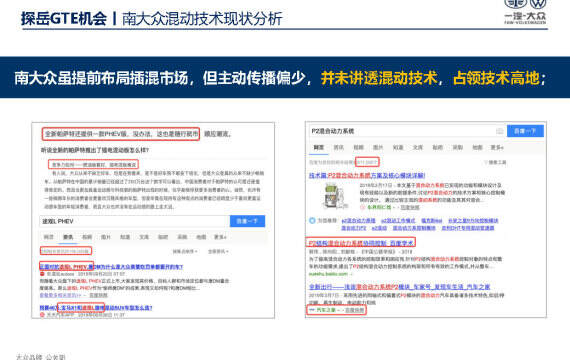Image resolution: width=570 pixels, height=360 pixels.
Task: Click the red source icon under the first 途观L result
Action: click(43, 274)
